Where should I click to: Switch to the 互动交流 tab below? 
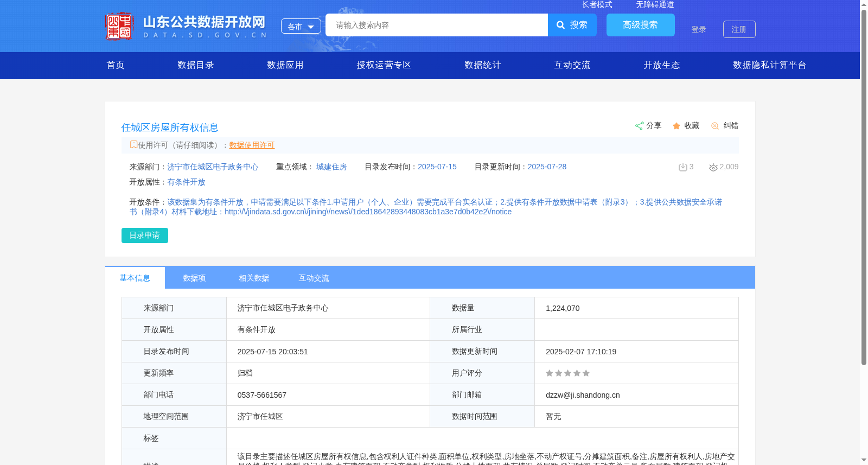tap(314, 278)
